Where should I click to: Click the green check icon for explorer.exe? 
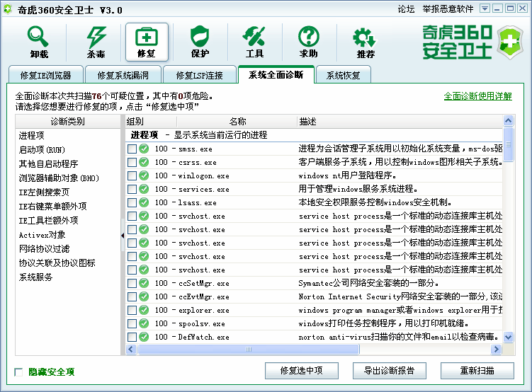pyautogui.click(x=144, y=310)
